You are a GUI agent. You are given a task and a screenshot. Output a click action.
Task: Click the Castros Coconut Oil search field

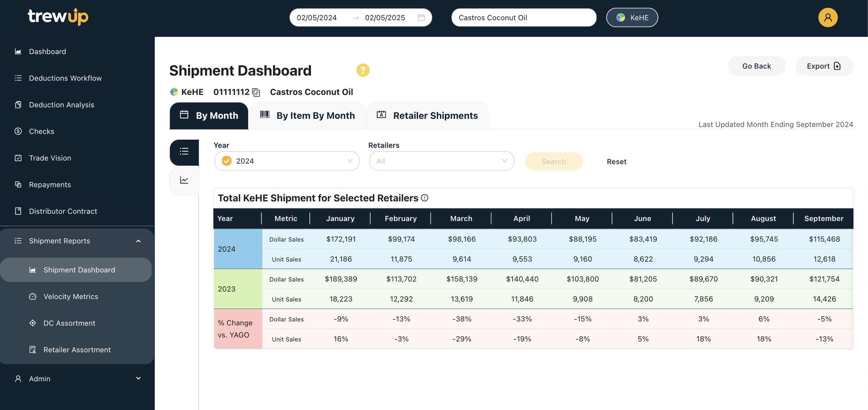pos(523,17)
